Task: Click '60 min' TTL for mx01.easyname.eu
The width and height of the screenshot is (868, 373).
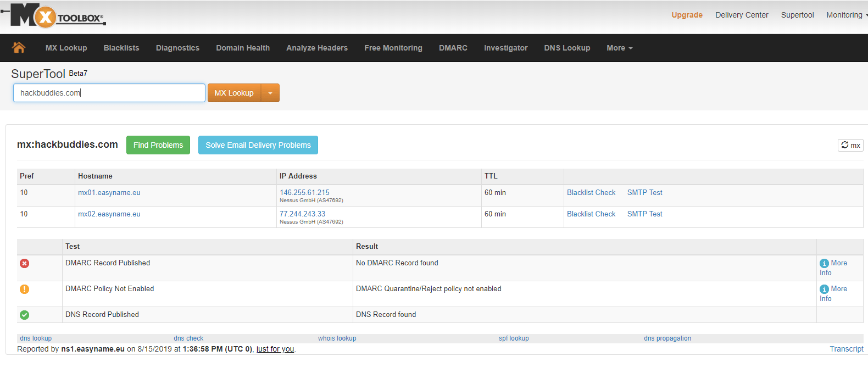Action: click(x=495, y=193)
